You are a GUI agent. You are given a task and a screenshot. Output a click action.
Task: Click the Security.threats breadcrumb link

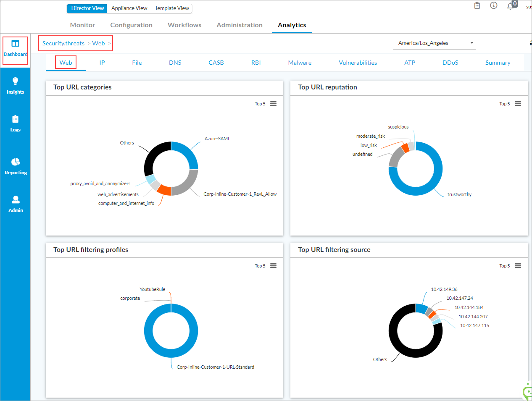tap(63, 43)
